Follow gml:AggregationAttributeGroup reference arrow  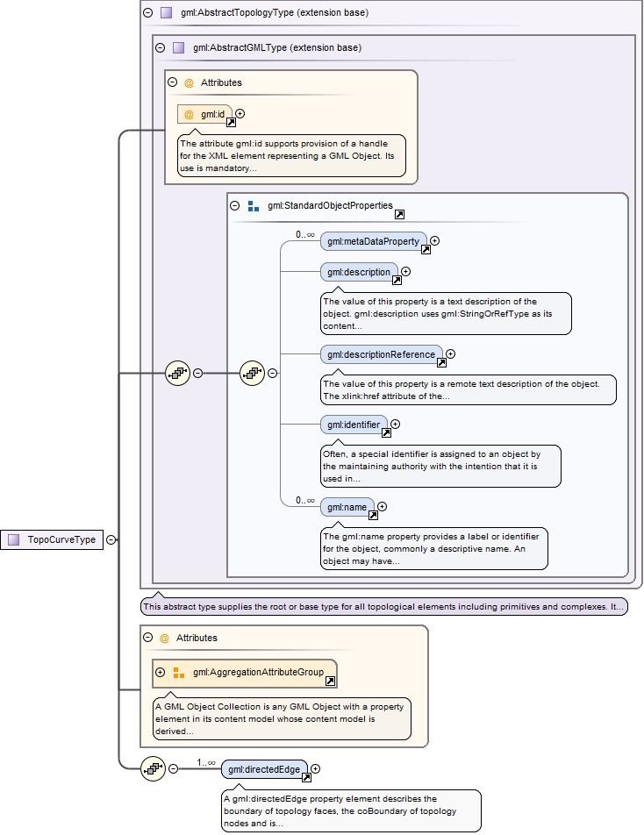pos(330,682)
